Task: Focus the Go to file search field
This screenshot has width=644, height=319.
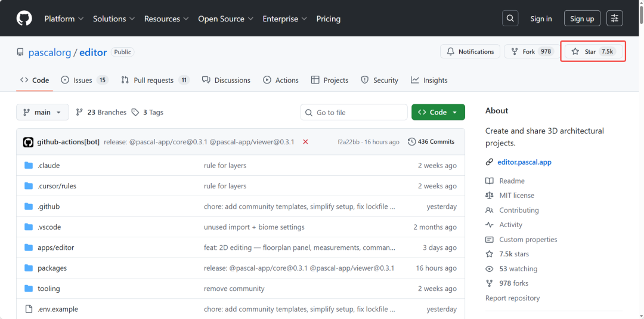Action: point(354,112)
